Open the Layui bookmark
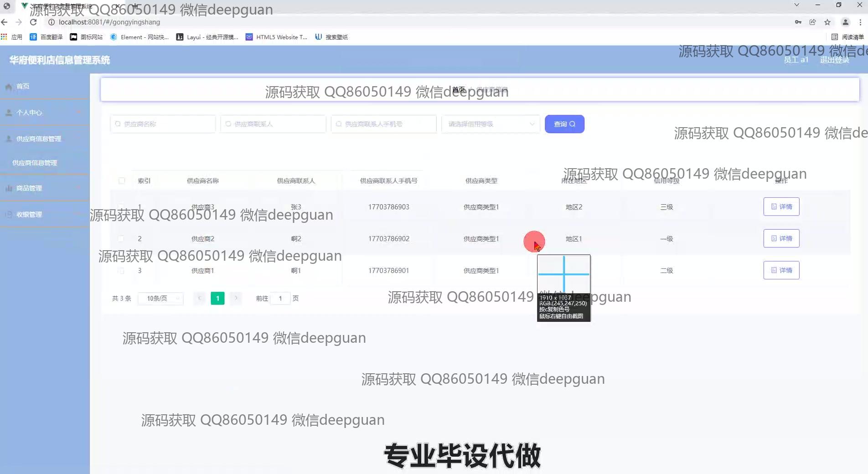The height and width of the screenshot is (474, 868). [x=207, y=37]
